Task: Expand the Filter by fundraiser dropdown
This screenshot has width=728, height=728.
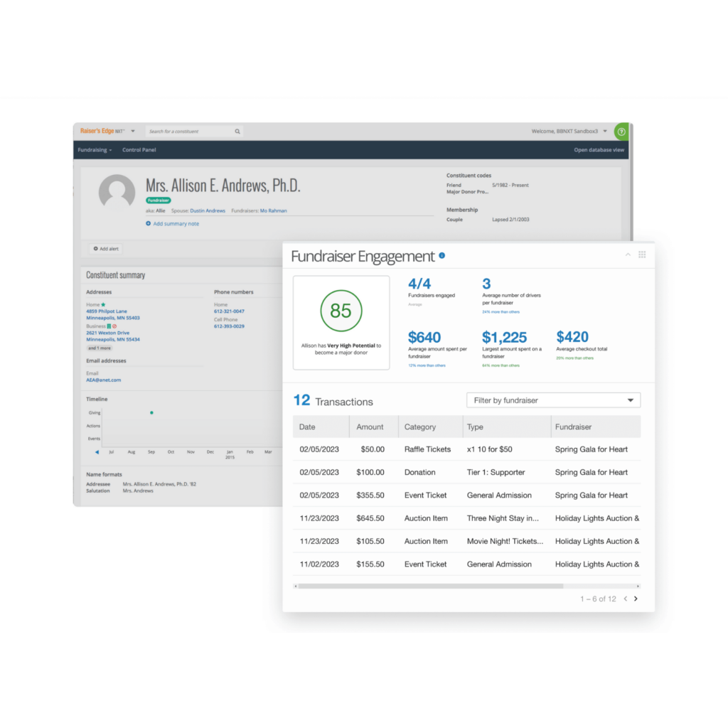Action: (x=553, y=400)
